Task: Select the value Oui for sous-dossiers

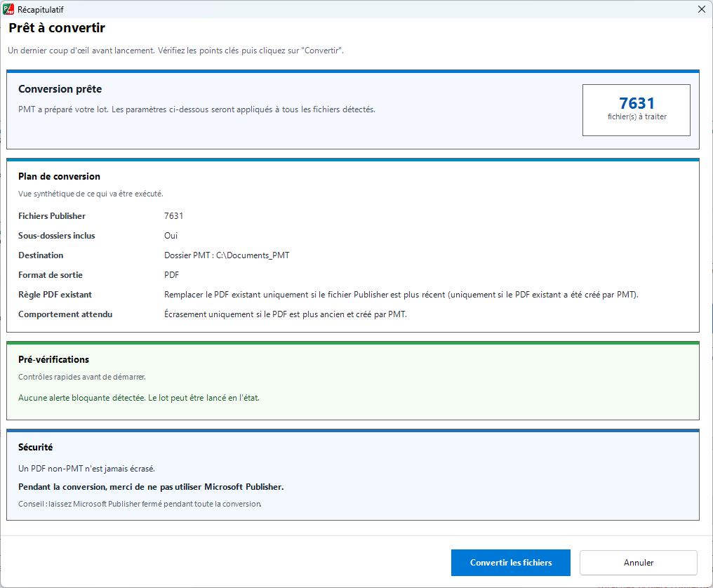Action: tap(171, 236)
